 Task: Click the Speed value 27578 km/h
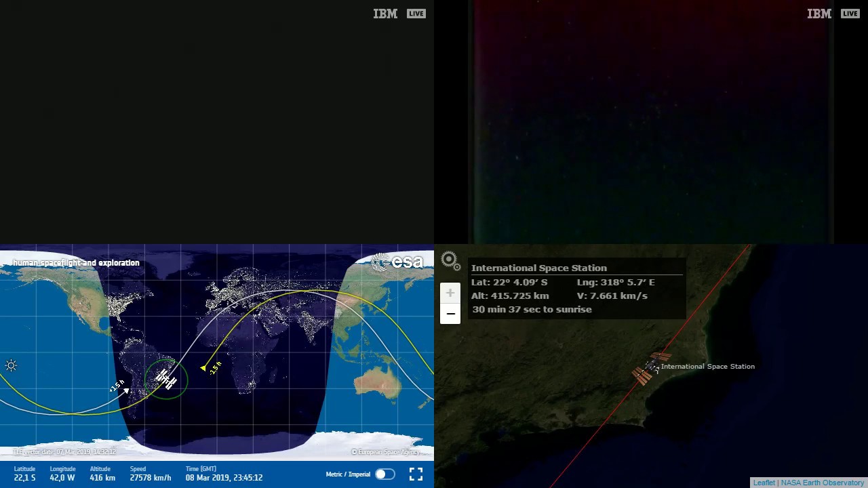click(x=151, y=478)
